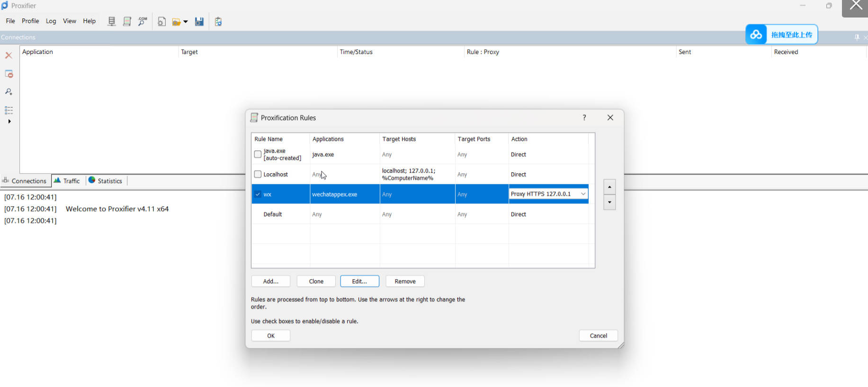Click the new profile document icon
The width and height of the screenshot is (868, 387).
(161, 22)
